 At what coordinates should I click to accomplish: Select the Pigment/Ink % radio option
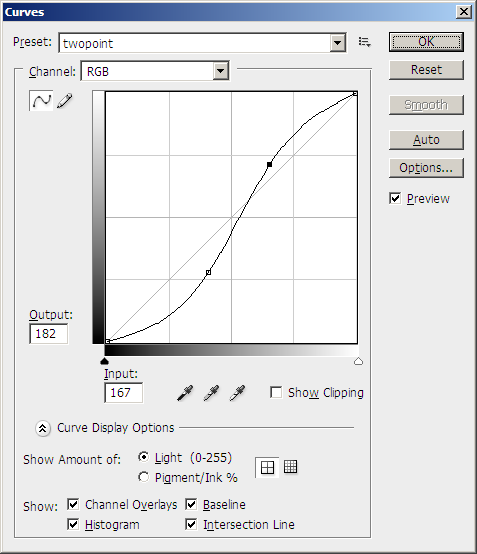[143, 477]
